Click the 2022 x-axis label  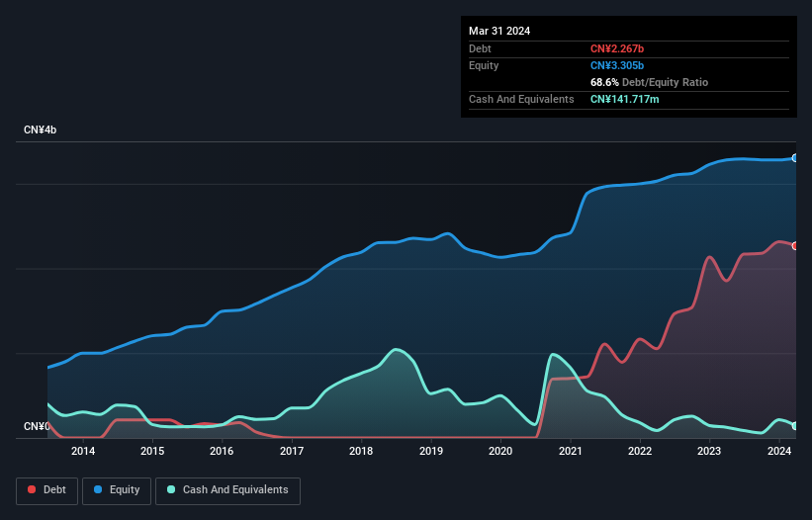[x=640, y=451]
